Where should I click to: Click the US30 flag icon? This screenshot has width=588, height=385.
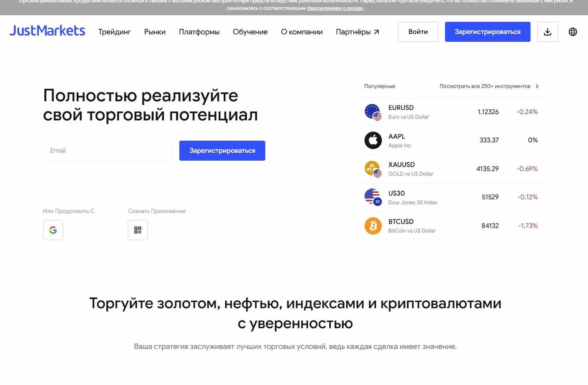point(373,197)
